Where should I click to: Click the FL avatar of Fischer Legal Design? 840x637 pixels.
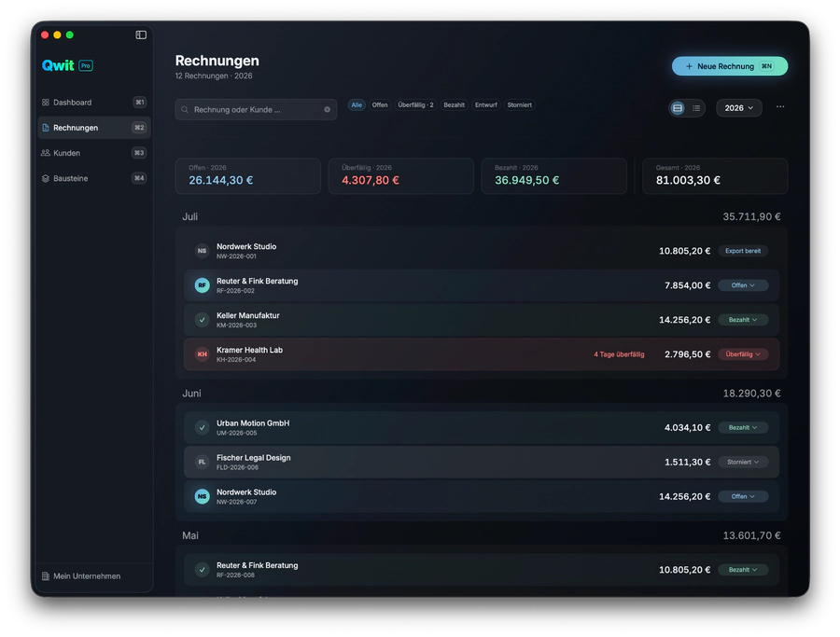(202, 462)
